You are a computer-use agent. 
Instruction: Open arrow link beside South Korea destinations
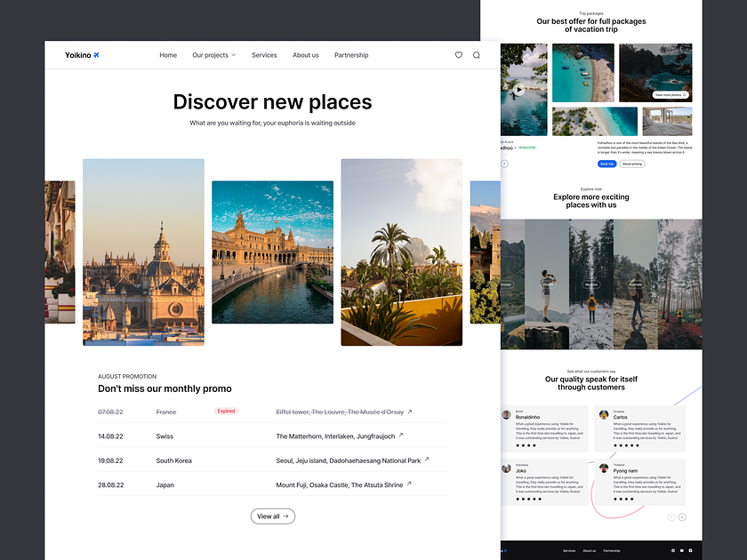(427, 460)
